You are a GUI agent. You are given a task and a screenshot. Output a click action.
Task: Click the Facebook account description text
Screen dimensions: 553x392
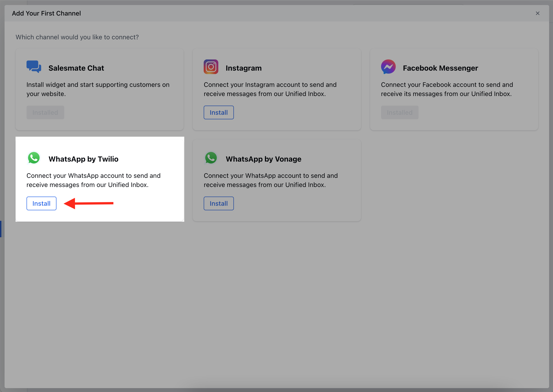pos(447,89)
